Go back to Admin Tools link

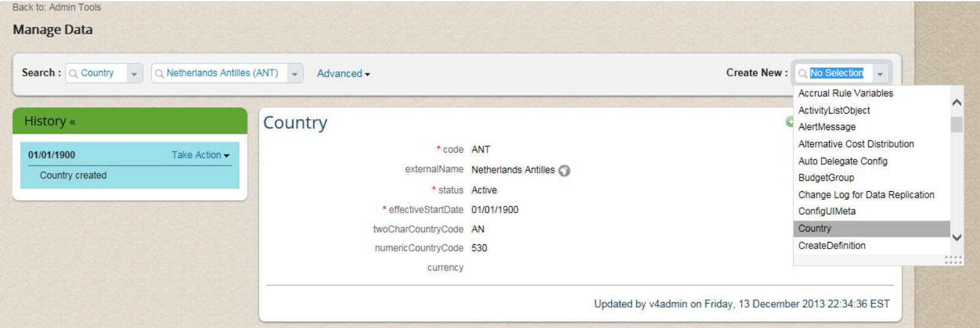click(57, 7)
